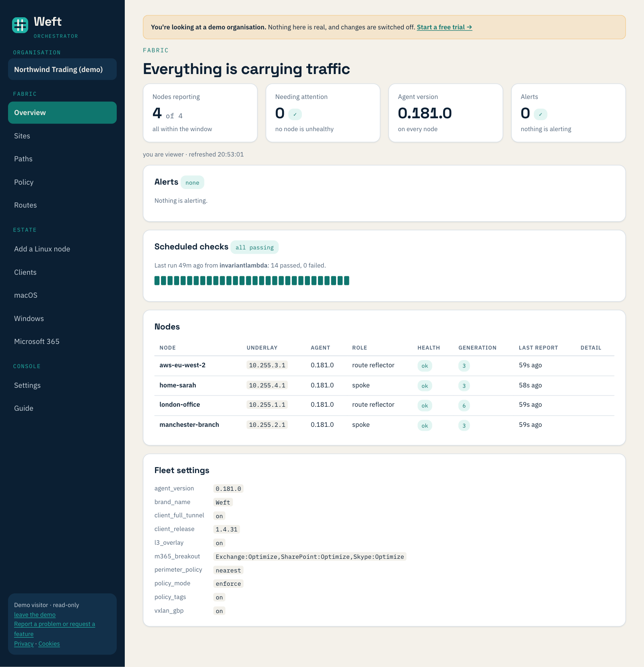This screenshot has height=667, width=644.
Task: Go to Sites in the sidebar
Action: [62, 136]
